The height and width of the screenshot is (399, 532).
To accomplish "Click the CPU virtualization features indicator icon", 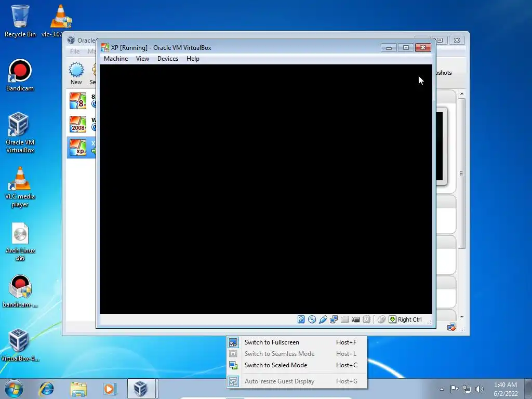I will (366, 320).
